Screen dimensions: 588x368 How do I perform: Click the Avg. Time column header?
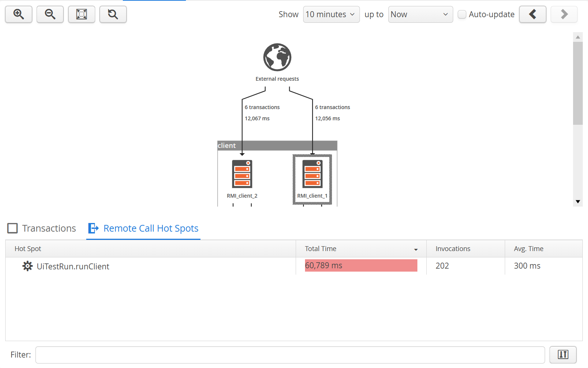click(544, 249)
